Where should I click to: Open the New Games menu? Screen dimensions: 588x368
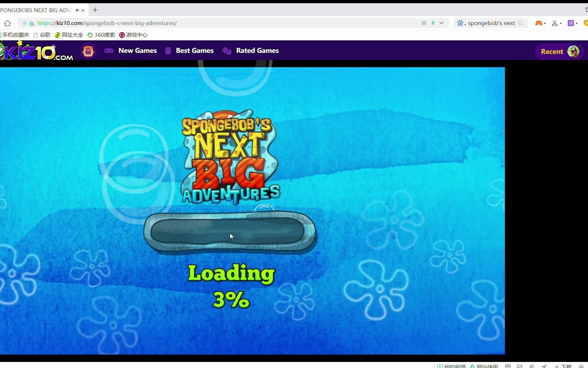coord(137,51)
